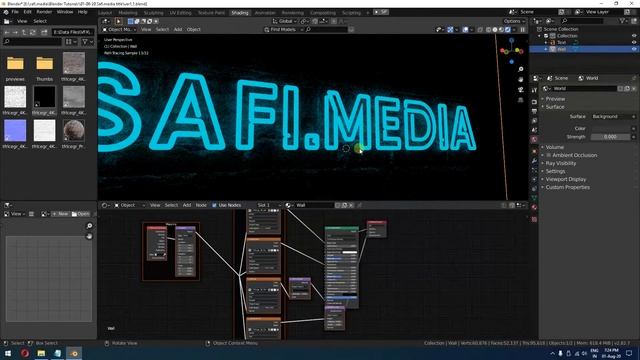Open the Window menu in top bar
The image size is (640, 360).
65,12
